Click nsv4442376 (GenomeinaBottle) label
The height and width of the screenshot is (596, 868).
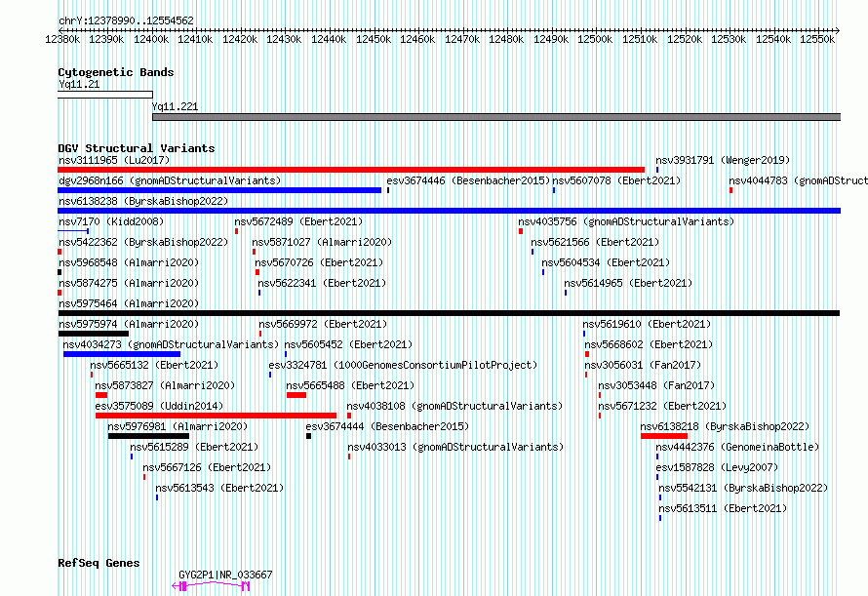click(x=737, y=447)
